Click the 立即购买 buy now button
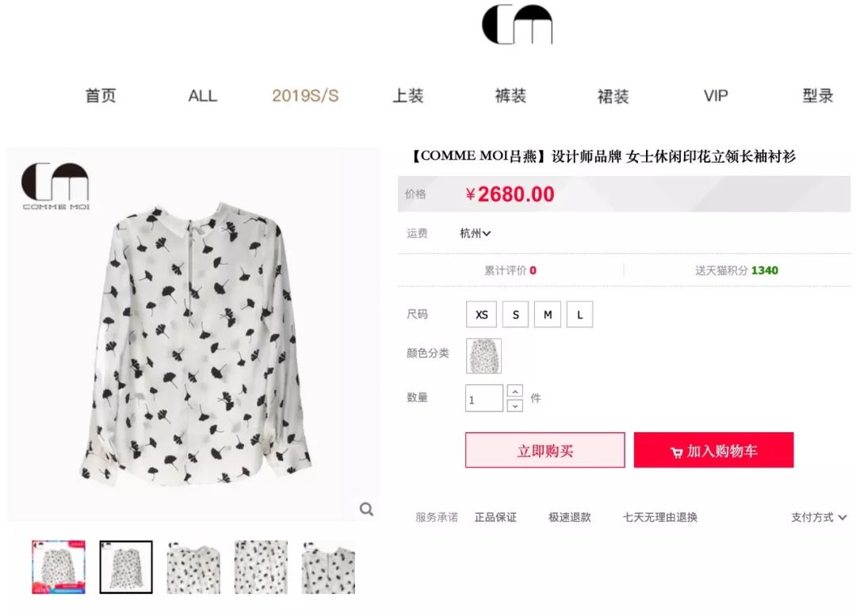 pos(545,450)
